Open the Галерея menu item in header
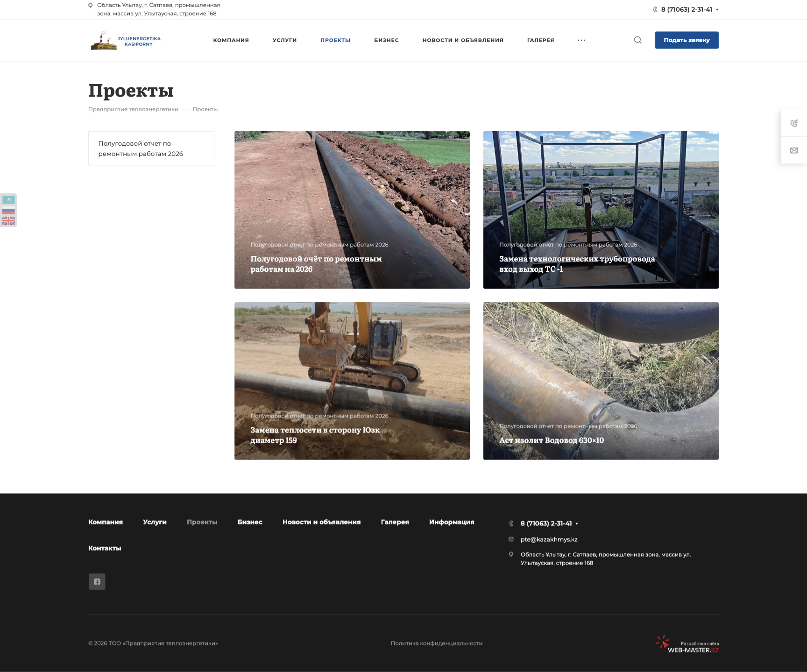This screenshot has width=807, height=672. [541, 40]
